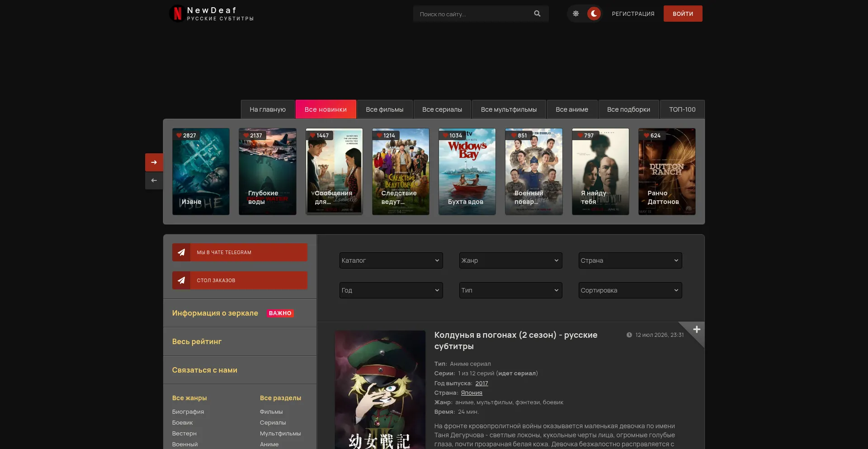Image resolution: width=868 pixels, height=449 pixels.
Task: Open the Все аниме tab
Action: [x=572, y=109]
